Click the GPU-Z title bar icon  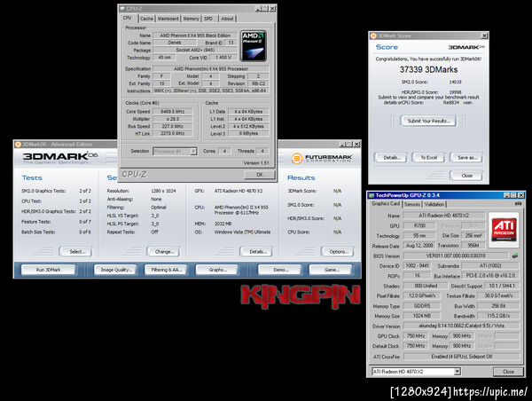(372, 195)
